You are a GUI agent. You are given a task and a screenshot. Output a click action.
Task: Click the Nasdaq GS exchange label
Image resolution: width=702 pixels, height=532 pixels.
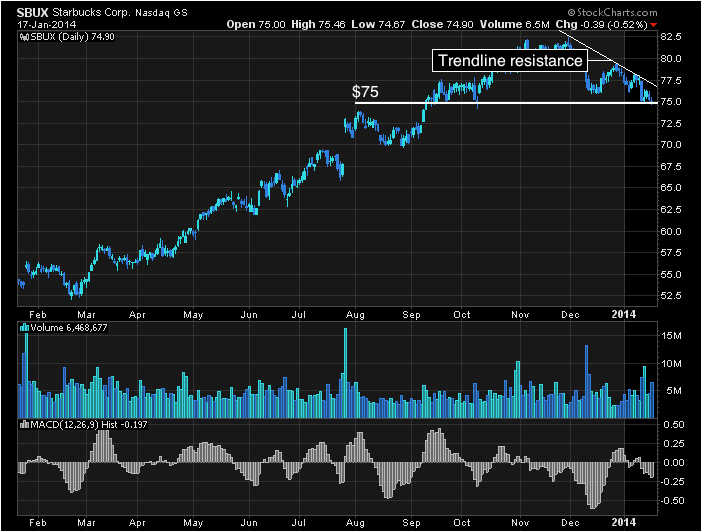pos(162,13)
